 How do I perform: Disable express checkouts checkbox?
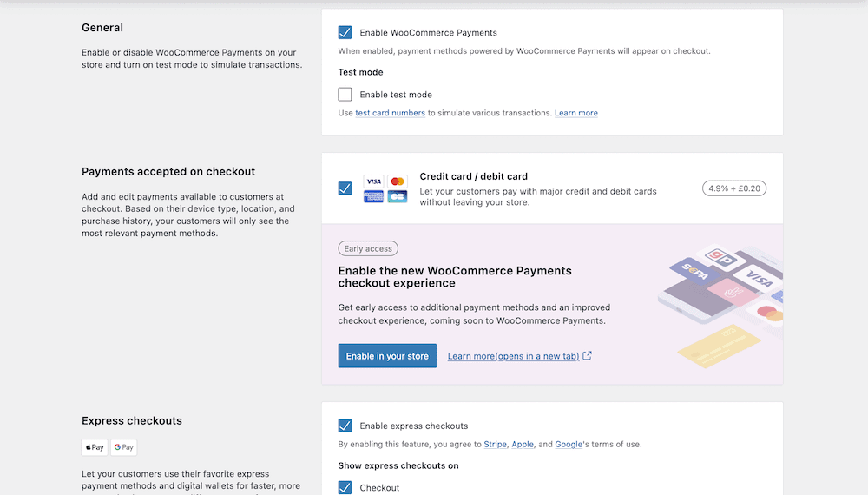coord(345,426)
